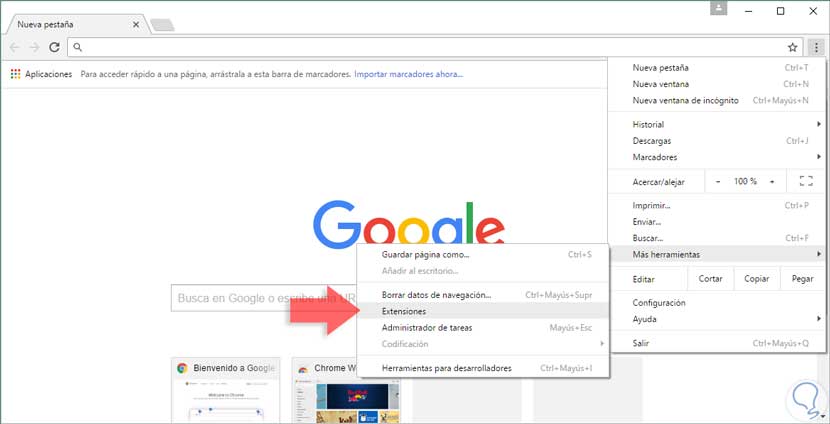The image size is (830, 424).
Task: Expand the Historial submenu
Action: coord(716,124)
